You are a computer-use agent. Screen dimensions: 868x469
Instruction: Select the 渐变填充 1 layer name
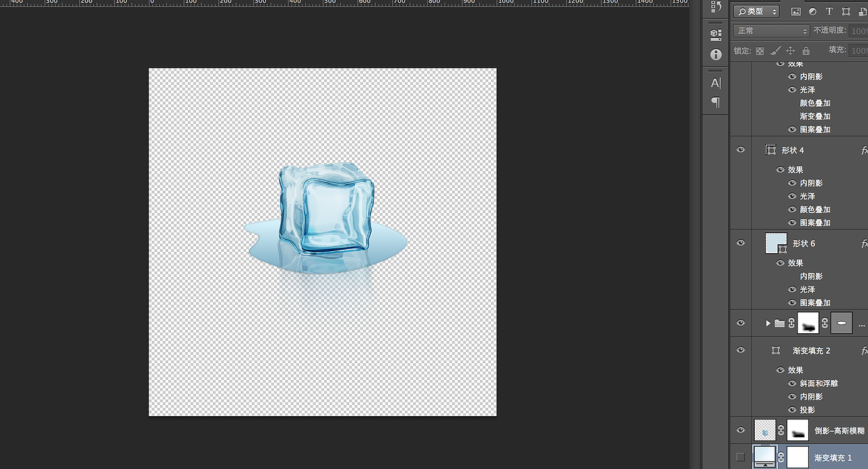click(833, 458)
